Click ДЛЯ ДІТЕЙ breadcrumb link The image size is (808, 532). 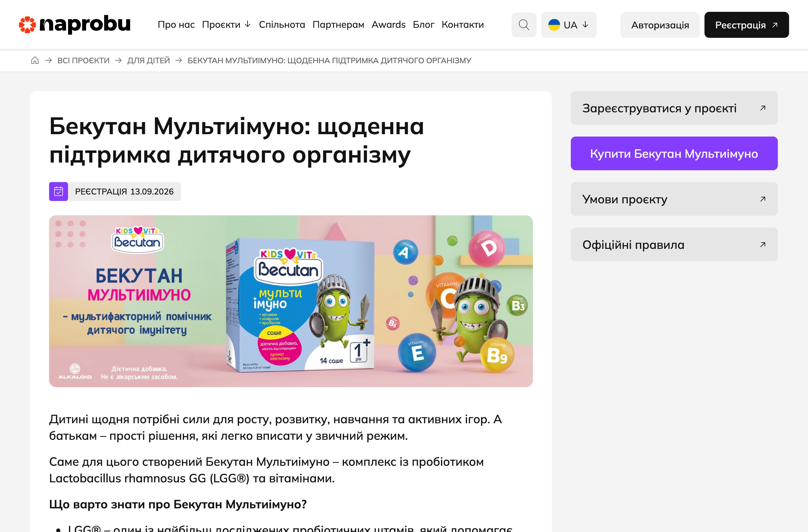click(x=148, y=60)
